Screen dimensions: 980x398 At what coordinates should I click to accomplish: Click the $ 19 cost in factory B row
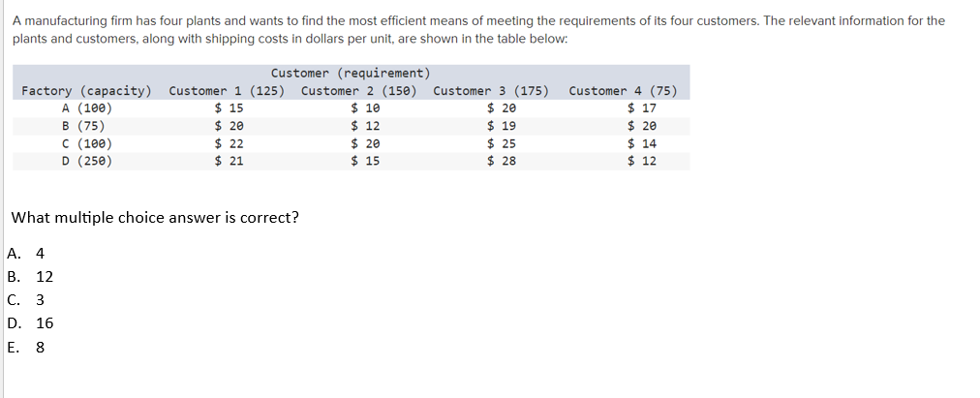tap(502, 126)
